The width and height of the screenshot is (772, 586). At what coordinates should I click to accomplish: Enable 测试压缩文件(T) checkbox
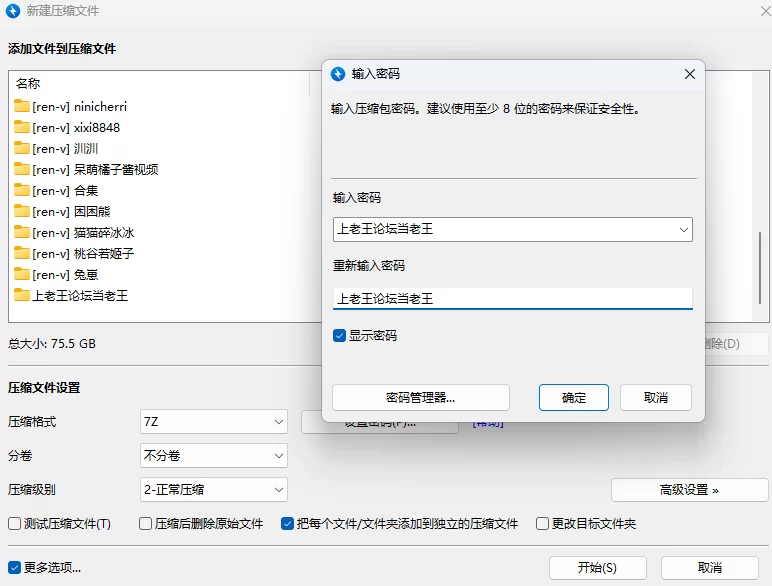pyautogui.click(x=14, y=523)
